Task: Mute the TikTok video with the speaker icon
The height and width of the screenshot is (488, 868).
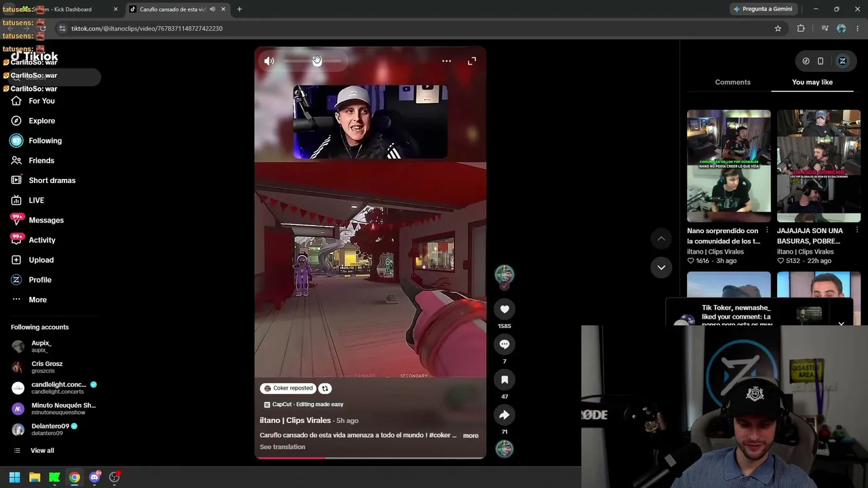Action: (269, 61)
